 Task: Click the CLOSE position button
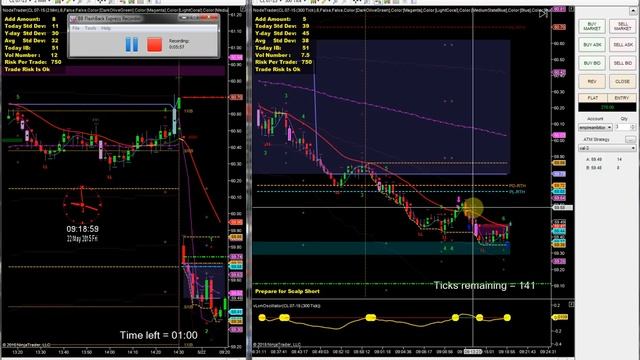(622, 82)
